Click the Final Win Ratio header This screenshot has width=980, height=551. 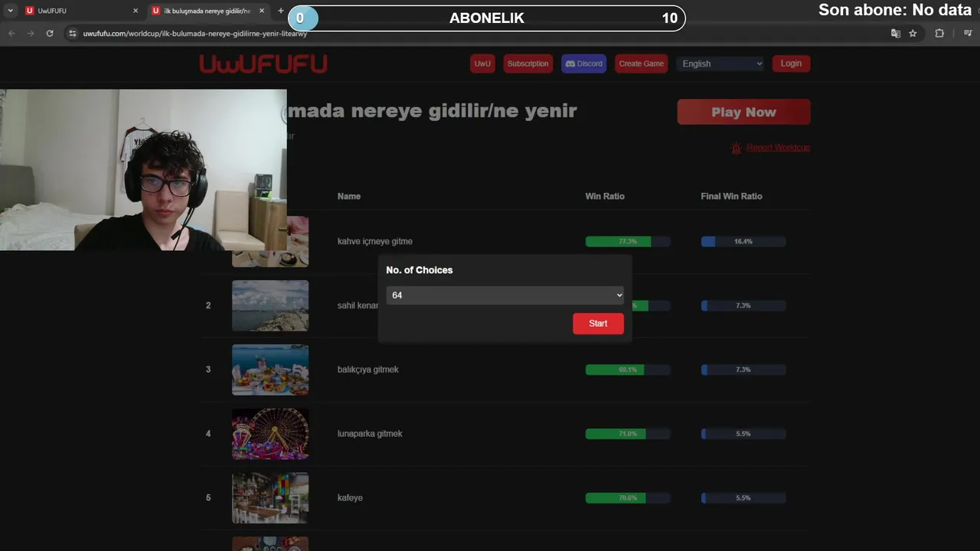coord(731,197)
